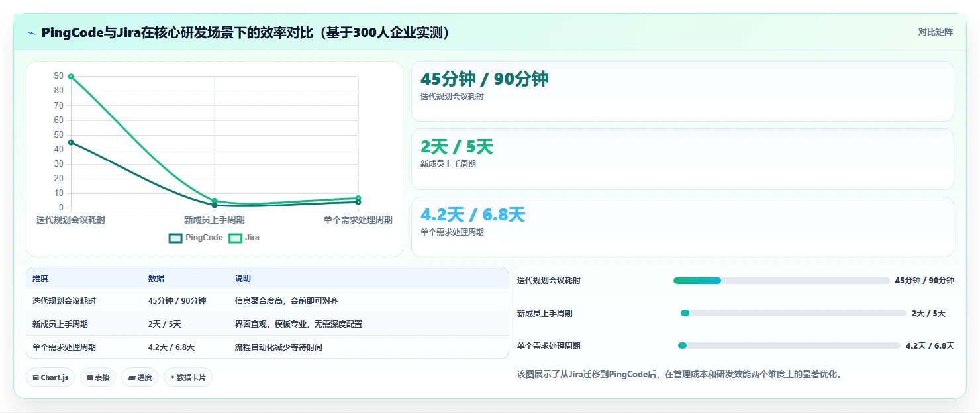The image size is (980, 413).
Task: Click the 对比矩阵 label in header
Action: click(x=935, y=32)
